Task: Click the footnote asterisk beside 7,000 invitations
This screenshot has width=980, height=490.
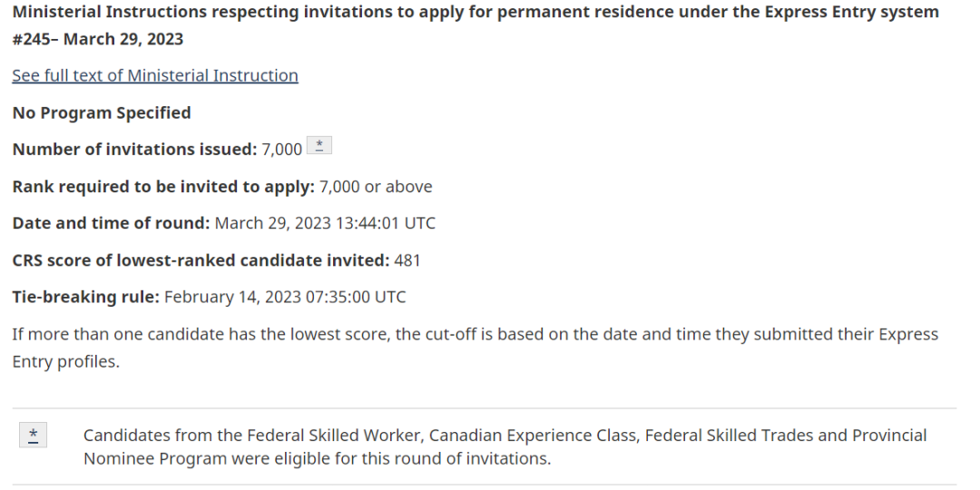Action: click(x=319, y=145)
